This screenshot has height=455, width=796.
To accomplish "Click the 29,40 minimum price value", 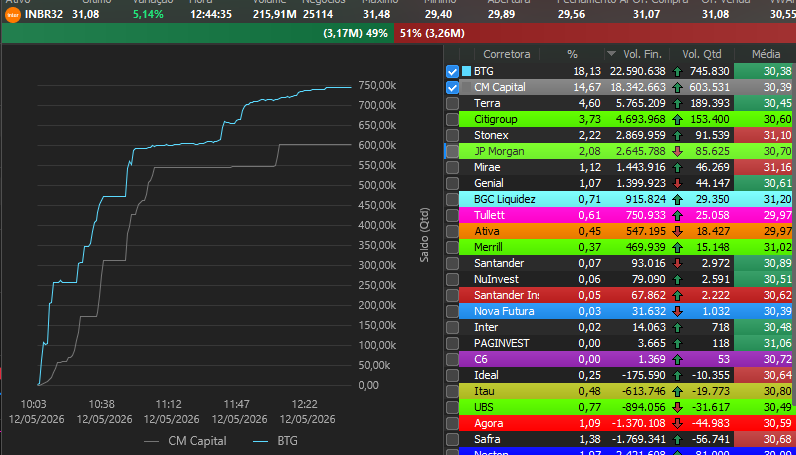I will point(438,14).
